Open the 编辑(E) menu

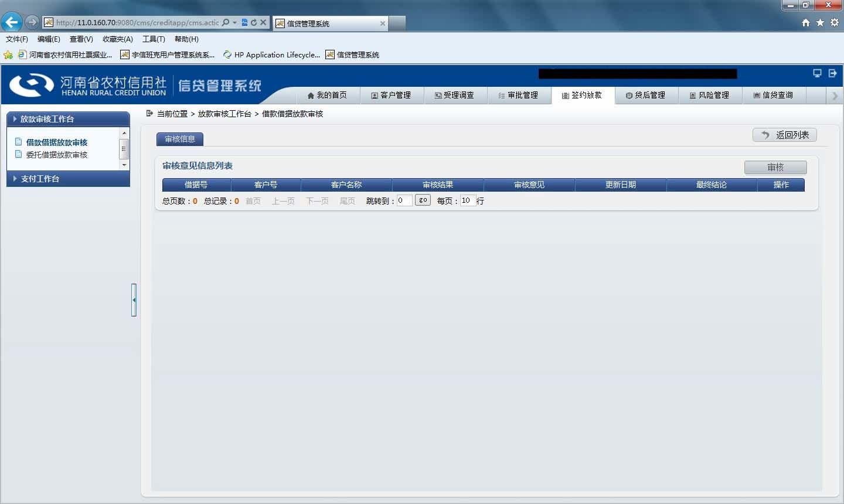click(x=49, y=39)
